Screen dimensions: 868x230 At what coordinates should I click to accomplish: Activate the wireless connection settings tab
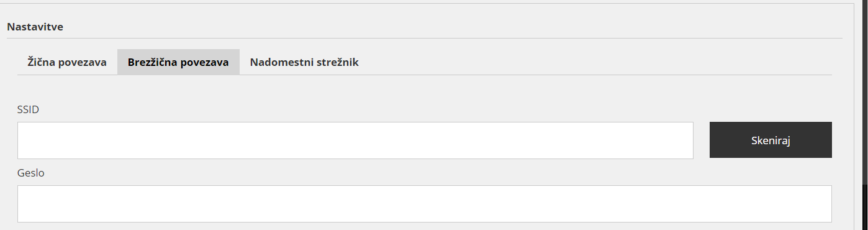[178, 62]
